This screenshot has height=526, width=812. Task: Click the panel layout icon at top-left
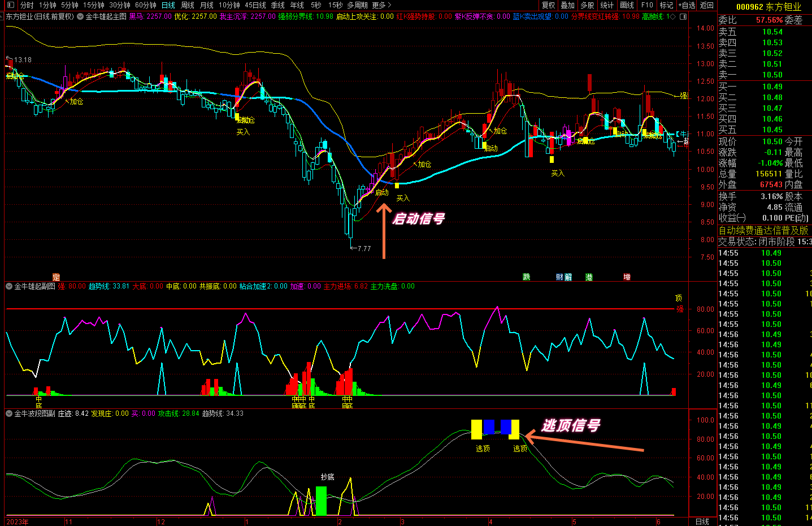pyautogui.click(x=10, y=5)
